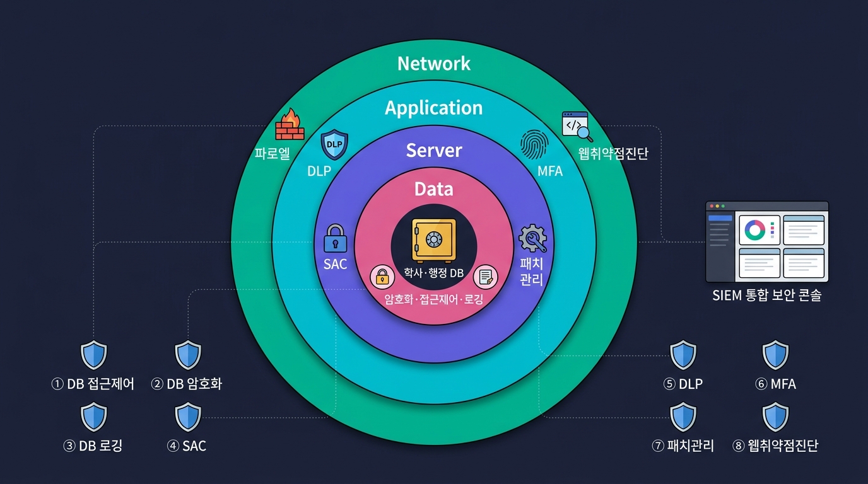This screenshot has height=484, width=868.
Task: Select the Application ring label
Action: click(434, 108)
